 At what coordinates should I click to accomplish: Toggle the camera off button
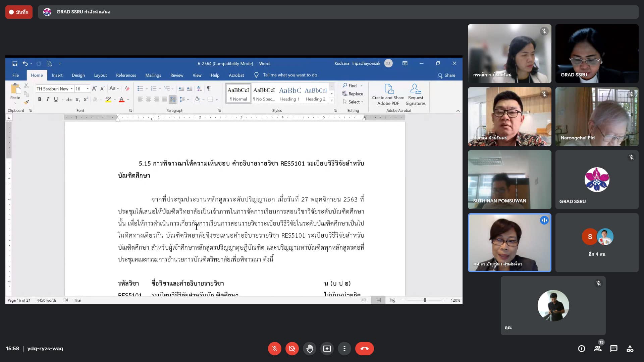pos(292,349)
